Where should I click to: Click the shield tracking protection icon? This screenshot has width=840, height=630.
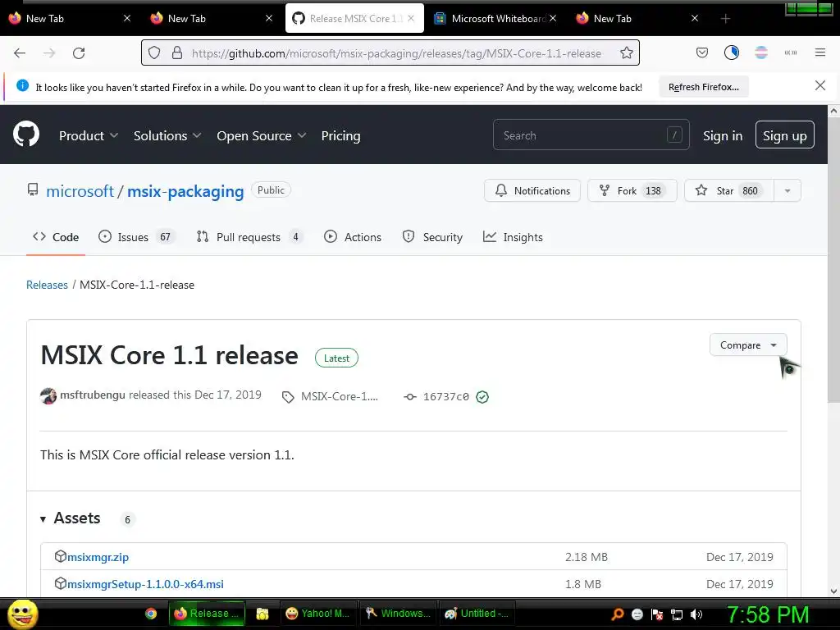pyautogui.click(x=154, y=53)
